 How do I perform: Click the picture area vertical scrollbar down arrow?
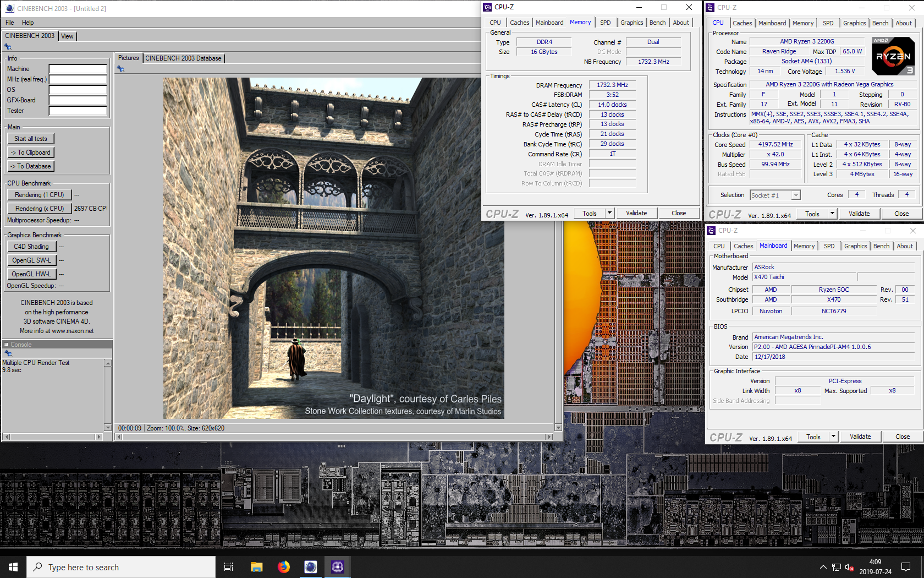coord(558,427)
